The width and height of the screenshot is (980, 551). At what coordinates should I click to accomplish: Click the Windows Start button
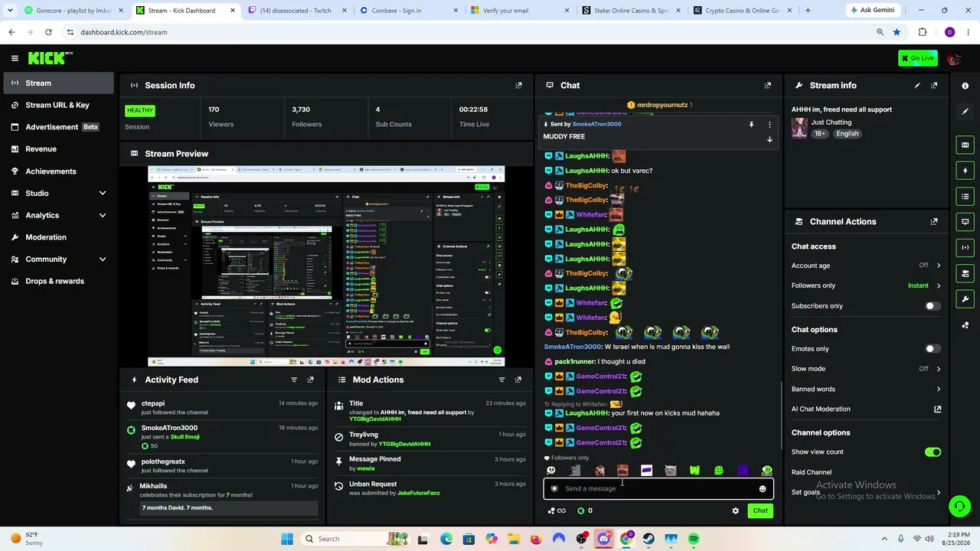tap(287, 539)
